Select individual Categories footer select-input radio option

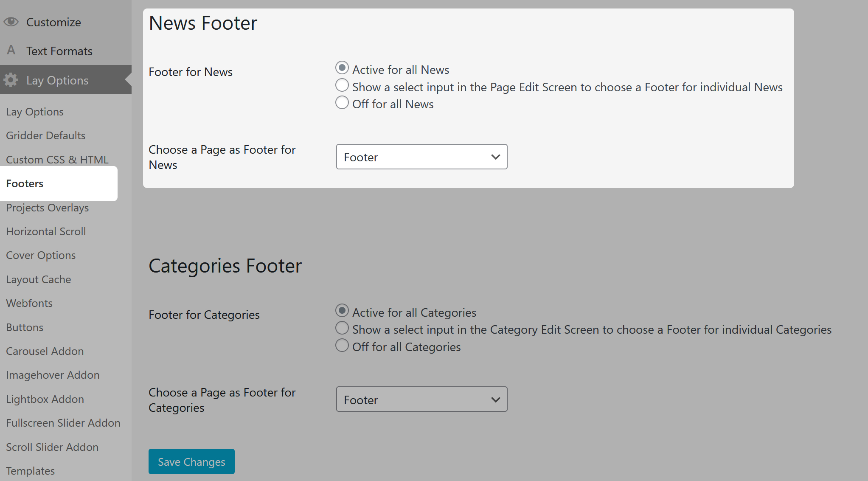coord(342,328)
